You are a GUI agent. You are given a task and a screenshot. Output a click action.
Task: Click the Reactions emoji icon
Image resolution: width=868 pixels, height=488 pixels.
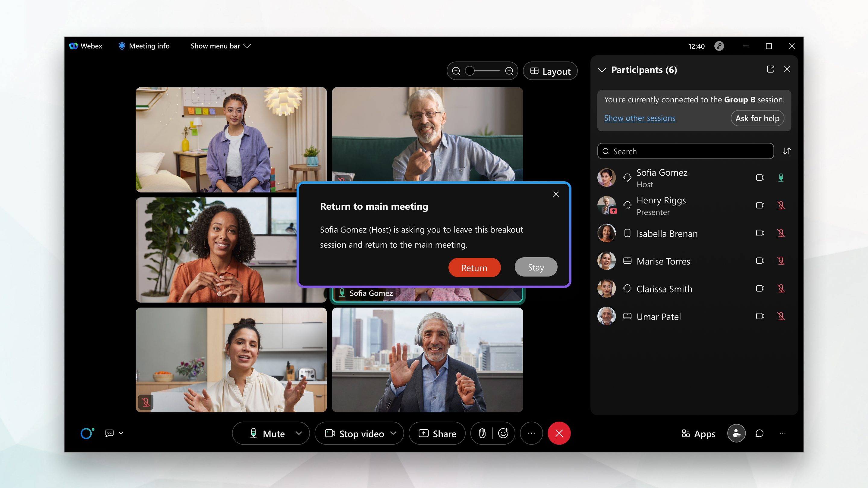coord(503,433)
